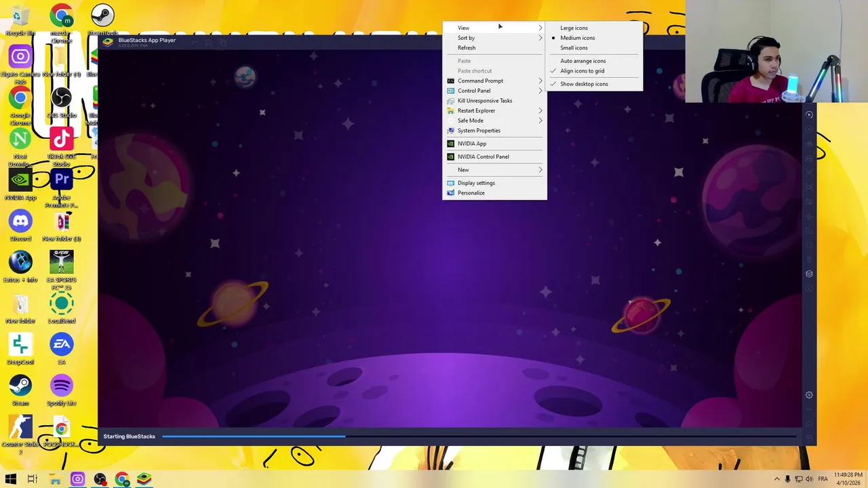Image resolution: width=868 pixels, height=488 pixels.
Task: Click the BlueStacks multi-instance layers icon
Action: tap(809, 274)
